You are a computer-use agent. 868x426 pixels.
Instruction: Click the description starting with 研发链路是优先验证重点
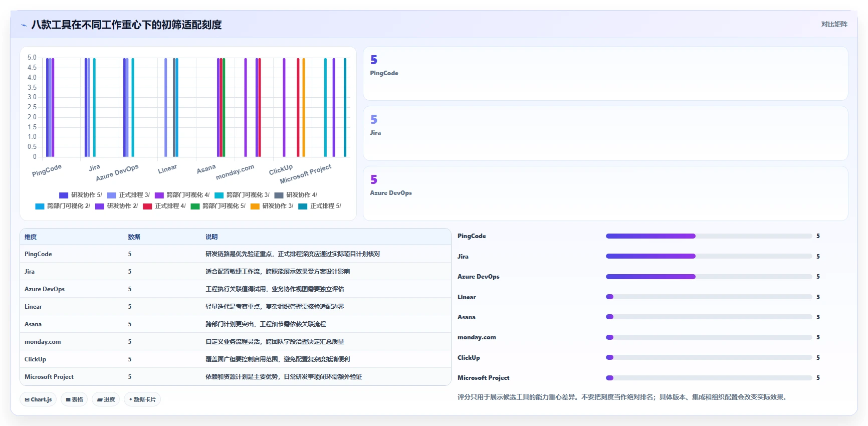tap(293, 254)
